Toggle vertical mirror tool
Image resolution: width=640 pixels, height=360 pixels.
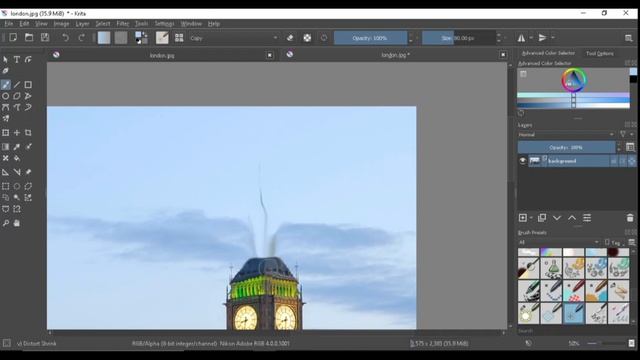(542, 38)
